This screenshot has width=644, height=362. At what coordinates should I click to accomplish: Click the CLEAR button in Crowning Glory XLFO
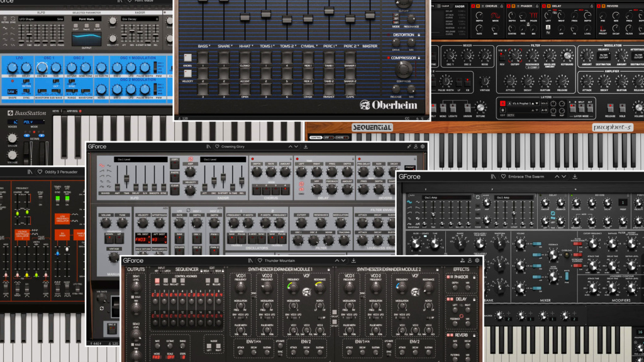175,190
